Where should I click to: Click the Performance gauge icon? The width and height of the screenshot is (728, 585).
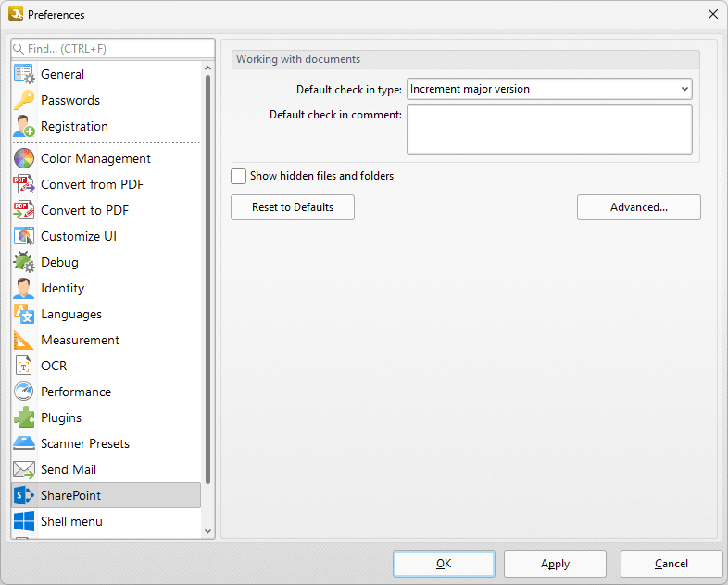pos(24,392)
